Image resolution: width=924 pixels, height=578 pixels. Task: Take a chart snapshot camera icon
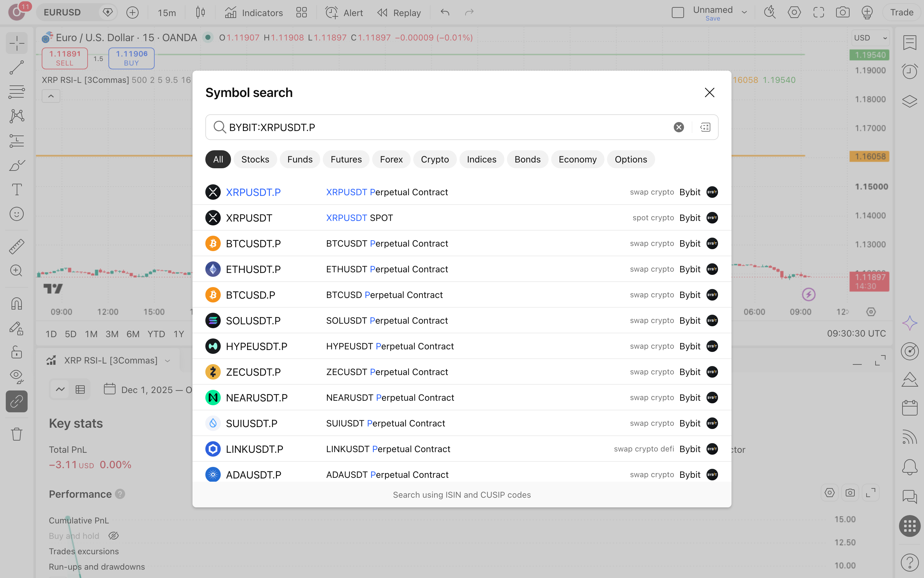coord(843,13)
